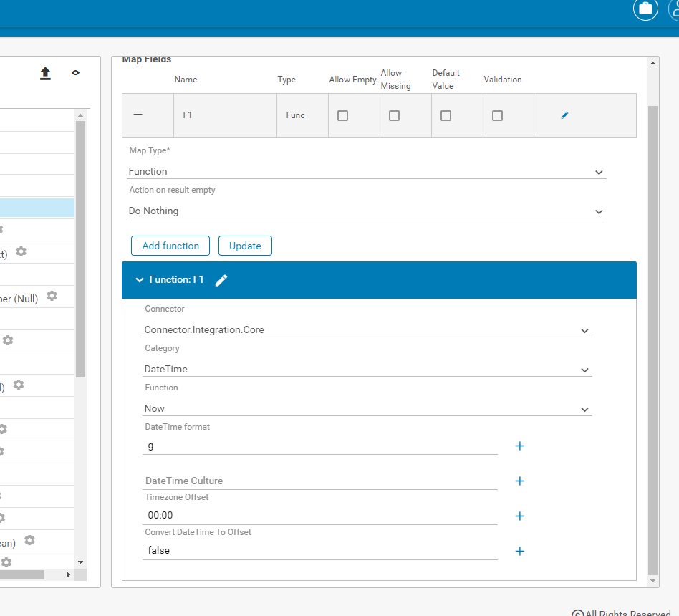Screen dimensions: 679x616
Task: Click the plus icon beside DateTime Culture
Action: 520,481
